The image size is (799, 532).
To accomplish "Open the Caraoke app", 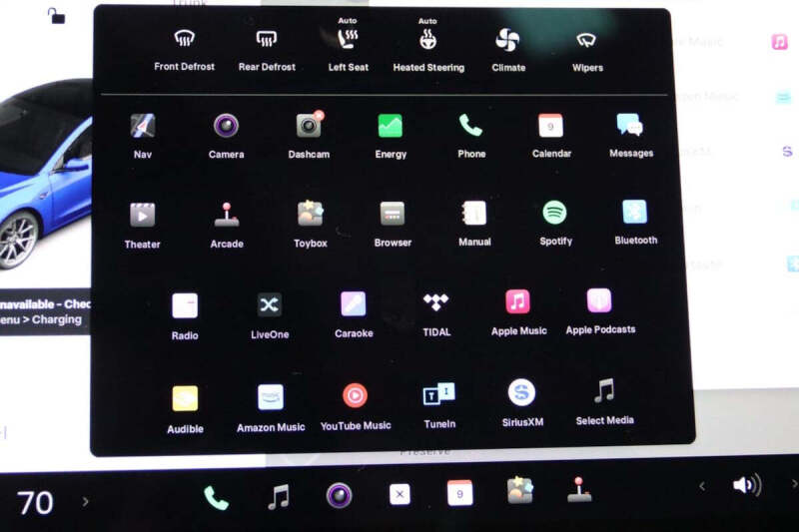I will click(354, 314).
